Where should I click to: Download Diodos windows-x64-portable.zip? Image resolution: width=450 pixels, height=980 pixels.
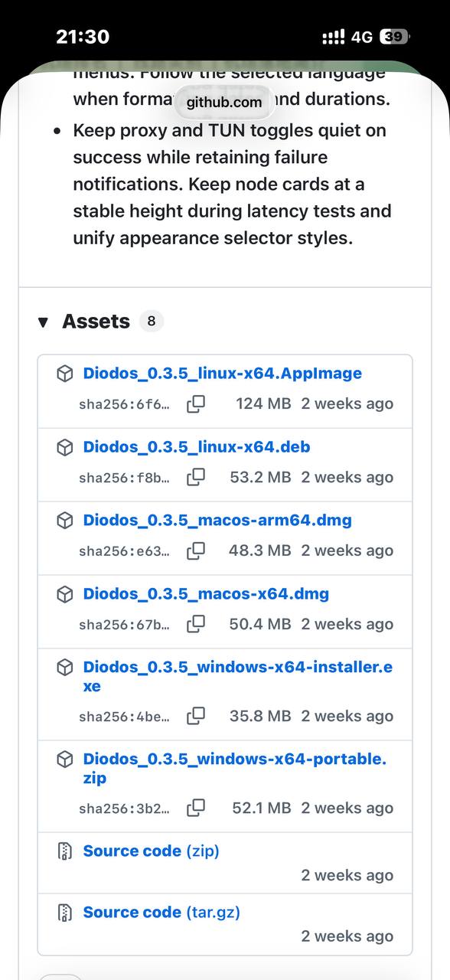(x=235, y=769)
